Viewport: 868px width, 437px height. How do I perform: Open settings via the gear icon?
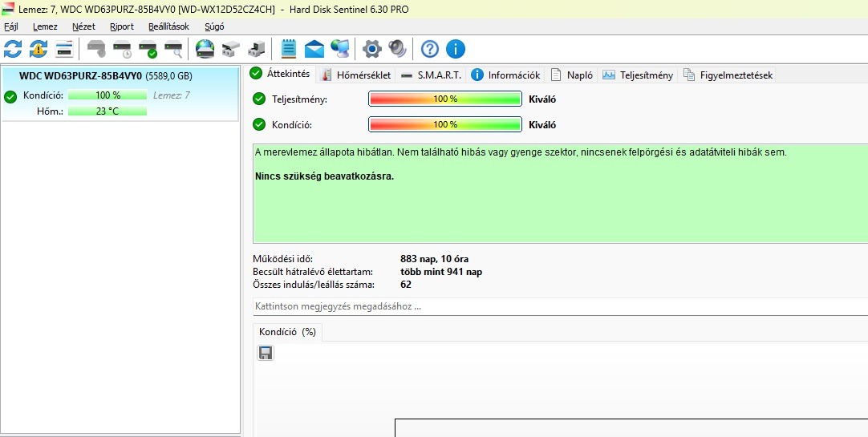(372, 49)
